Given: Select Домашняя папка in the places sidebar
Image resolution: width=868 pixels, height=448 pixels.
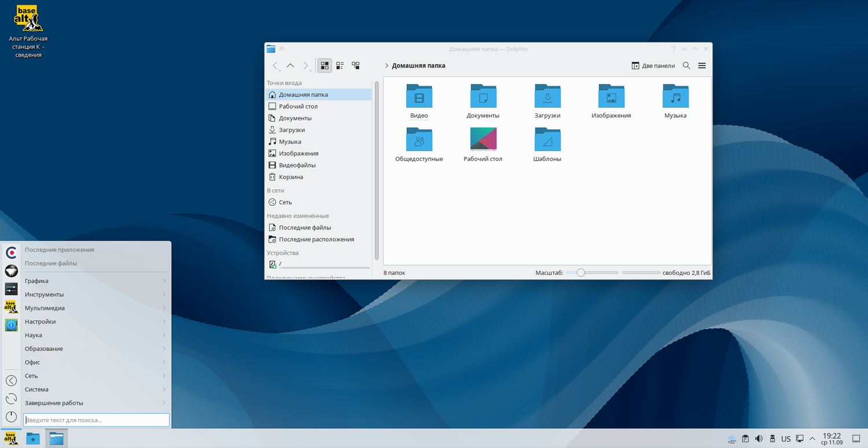Looking at the screenshot, I should pos(319,94).
